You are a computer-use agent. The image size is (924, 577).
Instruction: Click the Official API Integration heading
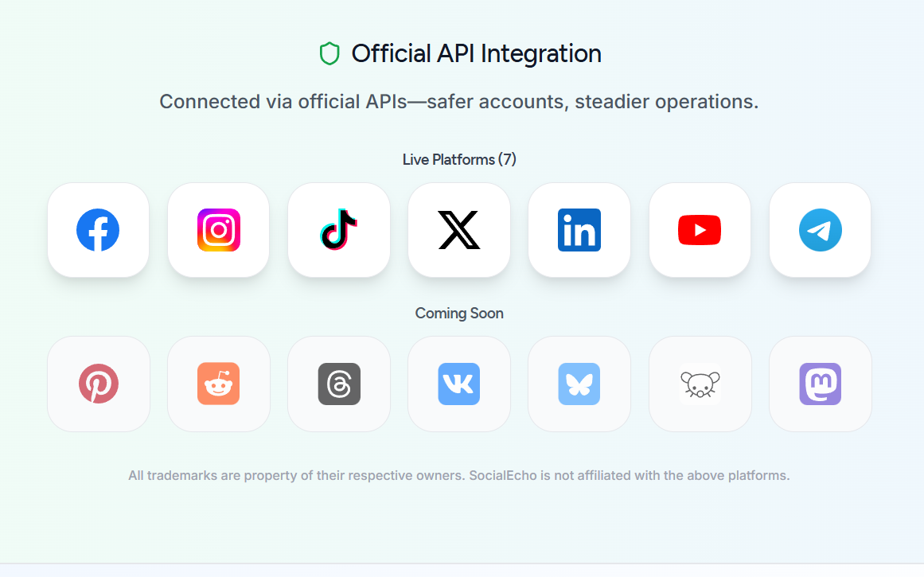click(x=476, y=53)
